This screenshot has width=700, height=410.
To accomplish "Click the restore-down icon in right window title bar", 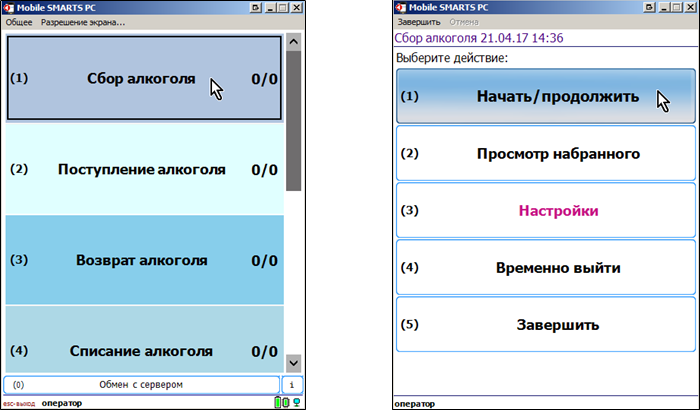I will coord(649,8).
